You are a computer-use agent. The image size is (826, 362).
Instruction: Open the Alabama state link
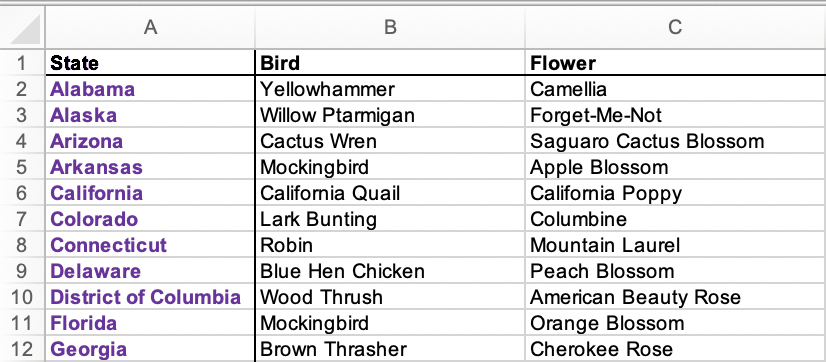click(x=93, y=89)
